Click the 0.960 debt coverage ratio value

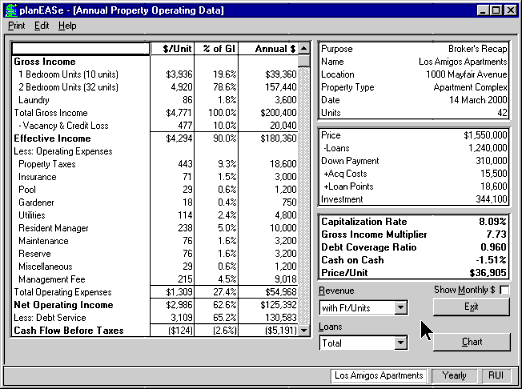pos(494,247)
